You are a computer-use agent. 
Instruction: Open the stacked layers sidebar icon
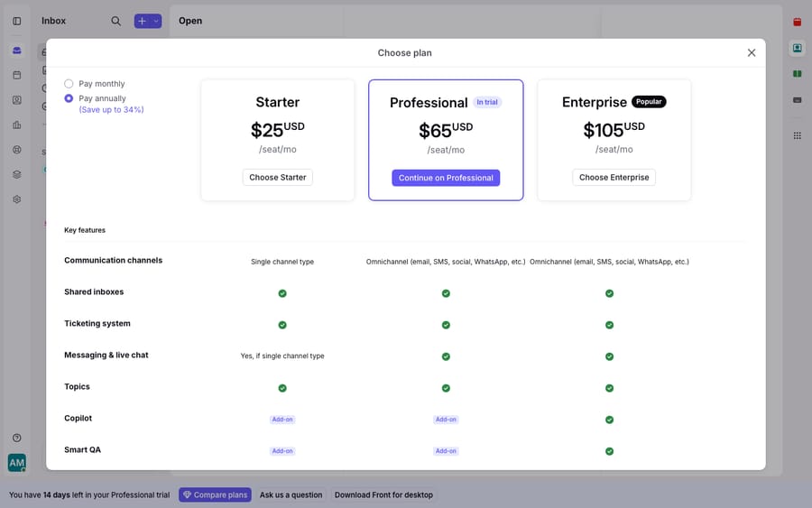point(16,174)
